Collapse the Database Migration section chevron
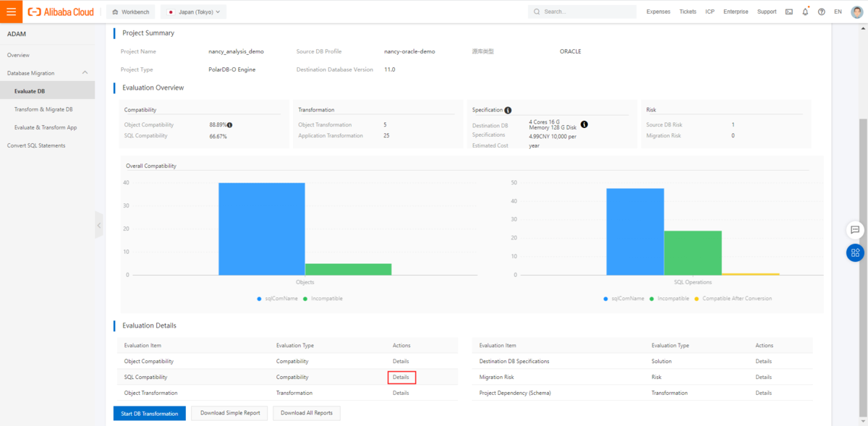868x426 pixels. (x=85, y=73)
